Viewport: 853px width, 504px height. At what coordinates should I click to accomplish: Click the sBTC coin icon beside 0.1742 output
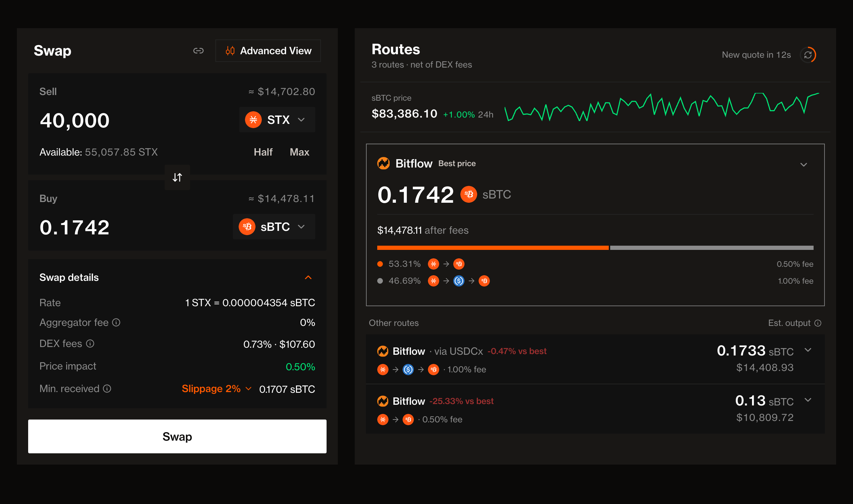(x=469, y=194)
